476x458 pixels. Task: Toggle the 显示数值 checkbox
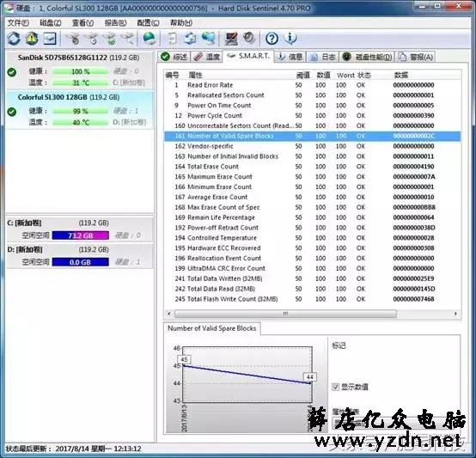pyautogui.click(x=335, y=387)
